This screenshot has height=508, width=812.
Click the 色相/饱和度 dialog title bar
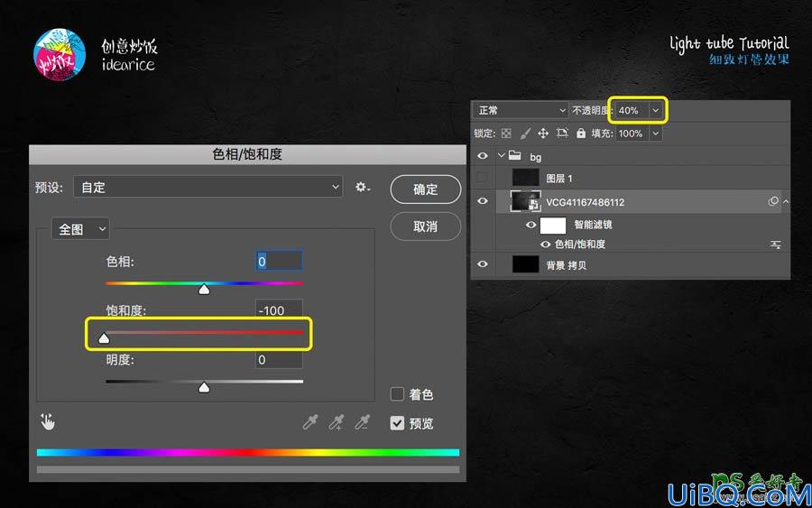point(247,154)
